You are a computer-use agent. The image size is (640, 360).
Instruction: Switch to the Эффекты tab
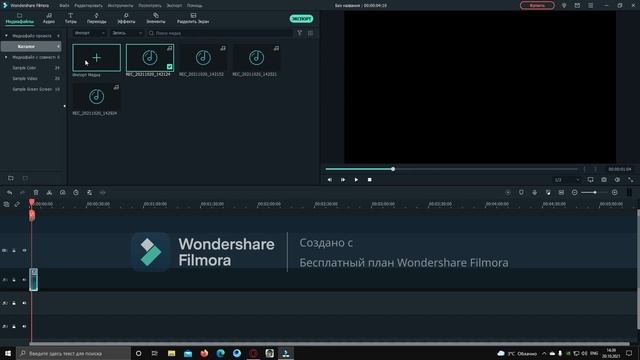coord(126,18)
